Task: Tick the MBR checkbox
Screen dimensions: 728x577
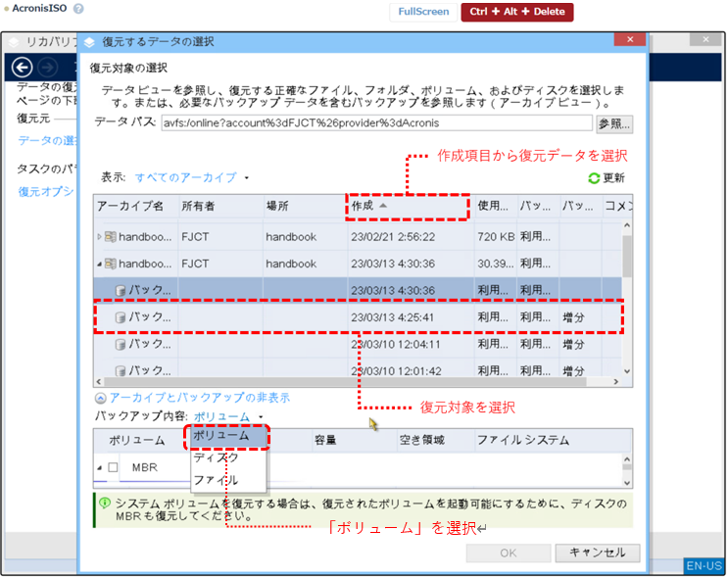Action: [x=113, y=468]
